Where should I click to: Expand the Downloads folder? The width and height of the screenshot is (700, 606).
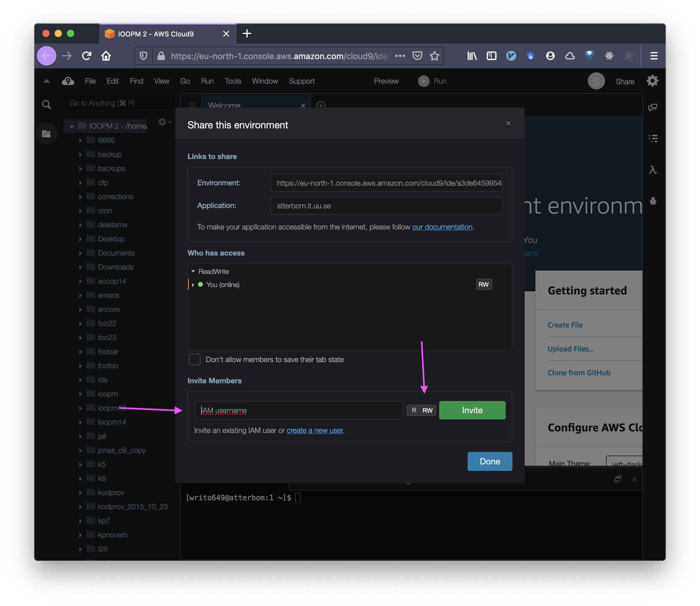tap(80, 267)
